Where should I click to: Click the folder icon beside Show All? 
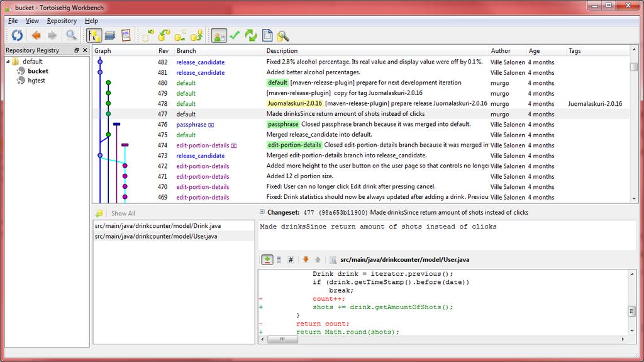(x=99, y=213)
